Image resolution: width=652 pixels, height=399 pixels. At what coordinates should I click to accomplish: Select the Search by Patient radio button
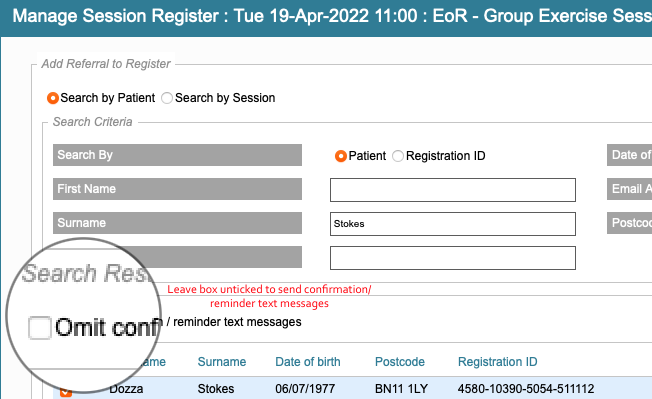(53, 98)
